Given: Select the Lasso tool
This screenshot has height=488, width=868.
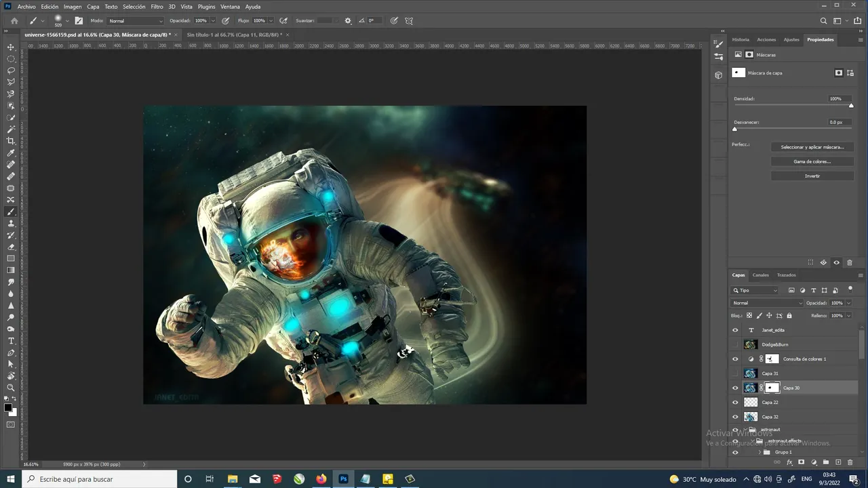Looking at the screenshot, I should (x=11, y=70).
